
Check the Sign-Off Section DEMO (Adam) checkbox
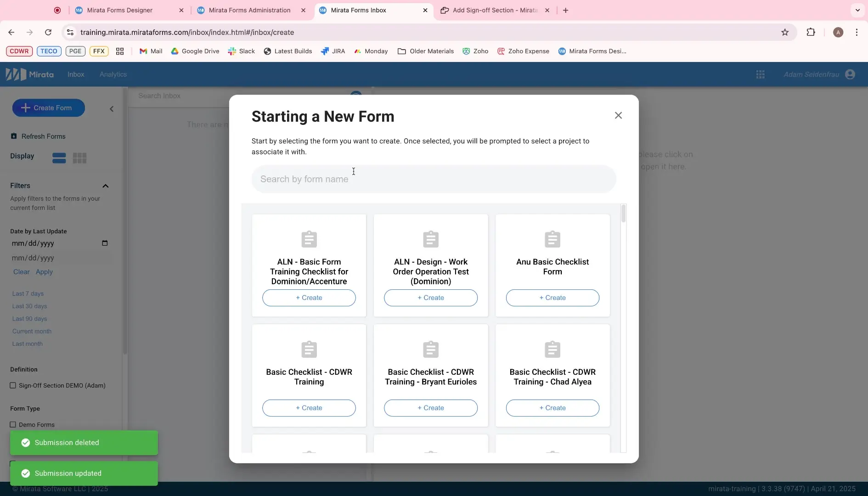point(13,385)
